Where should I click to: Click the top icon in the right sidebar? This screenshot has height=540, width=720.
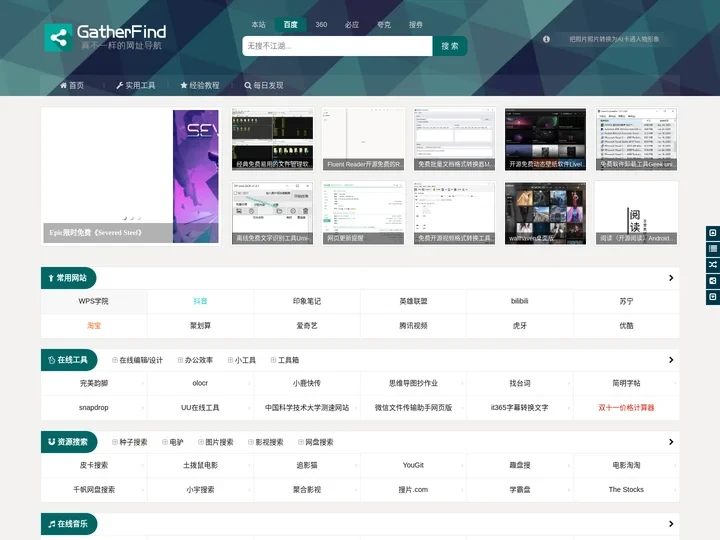(x=713, y=233)
